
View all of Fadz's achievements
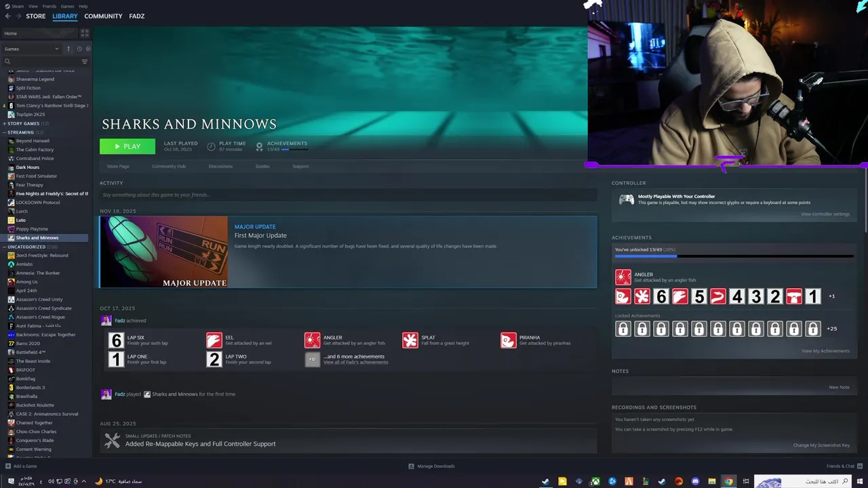click(355, 363)
